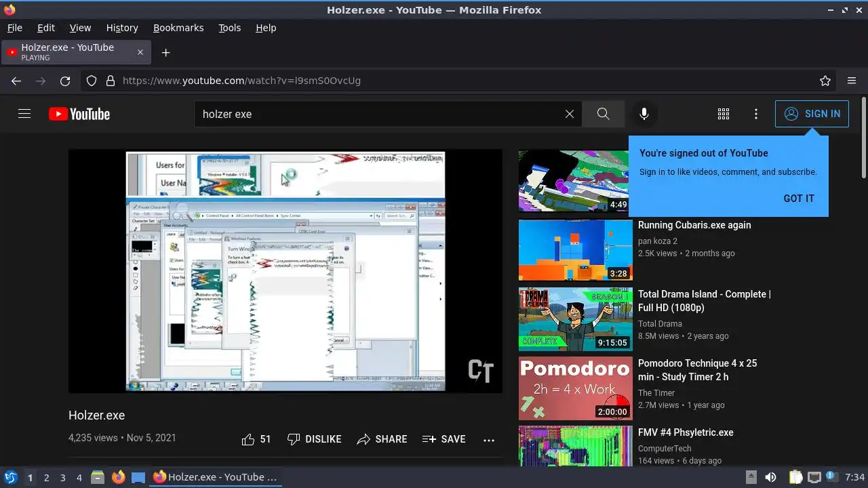Open Total Drama Island thumbnail

576,319
